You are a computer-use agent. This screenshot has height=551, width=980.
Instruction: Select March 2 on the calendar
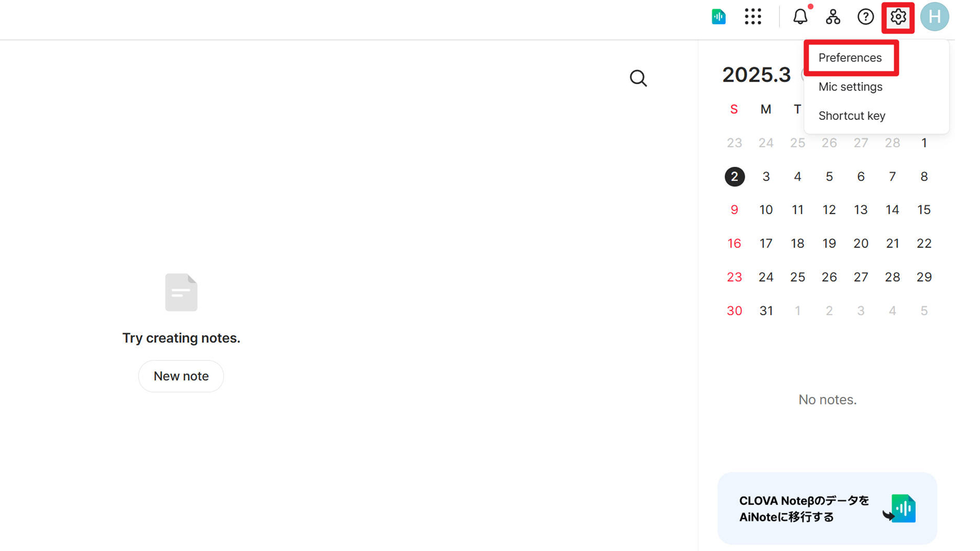click(x=734, y=177)
